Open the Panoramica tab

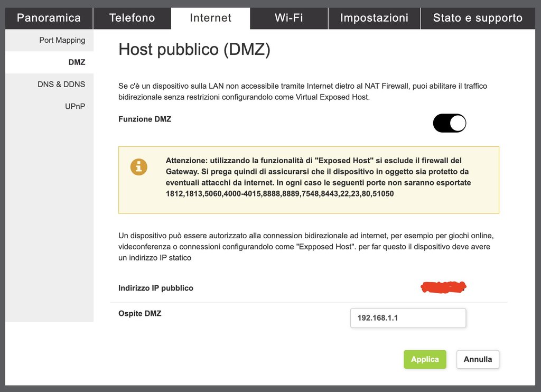point(49,18)
